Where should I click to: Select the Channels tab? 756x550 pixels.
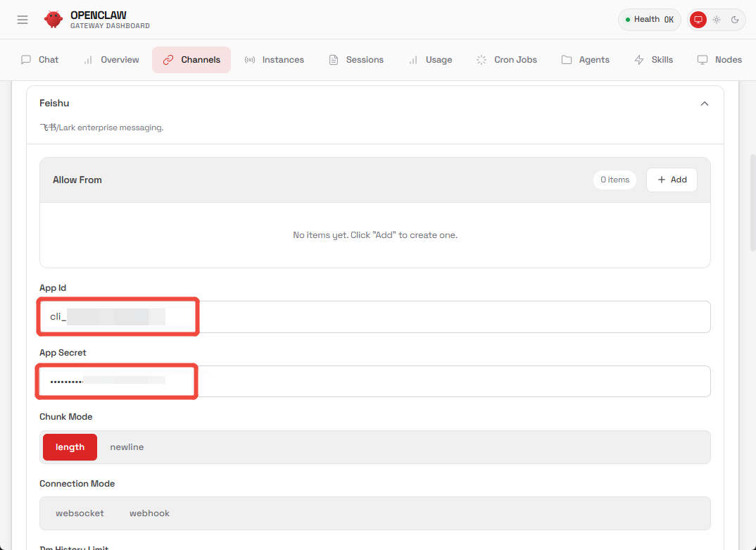click(x=191, y=60)
